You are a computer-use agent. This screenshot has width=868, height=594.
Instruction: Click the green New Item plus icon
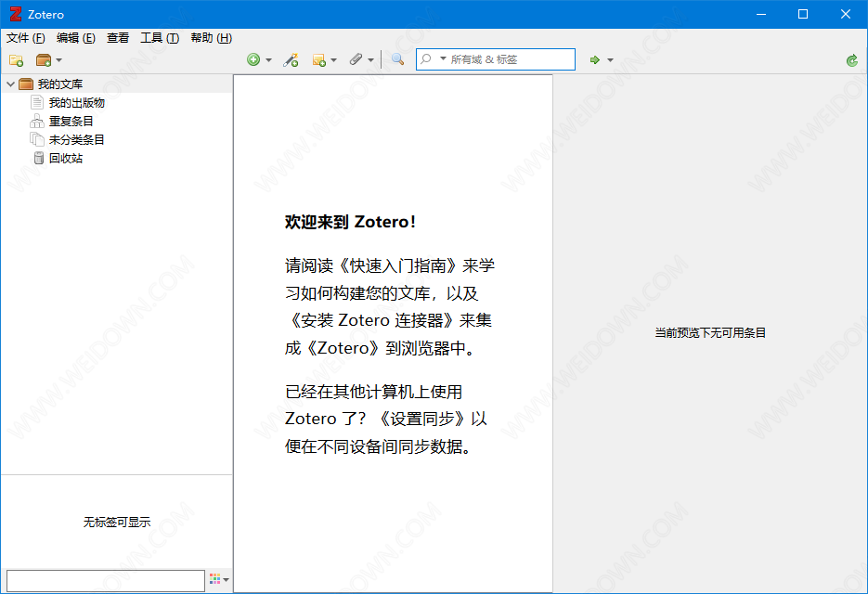click(x=253, y=59)
